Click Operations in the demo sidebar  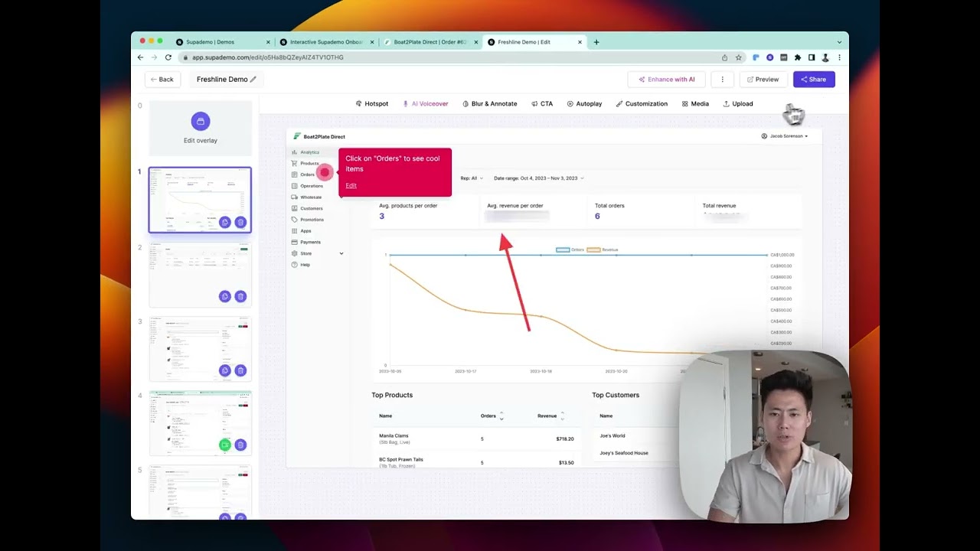pos(306,186)
